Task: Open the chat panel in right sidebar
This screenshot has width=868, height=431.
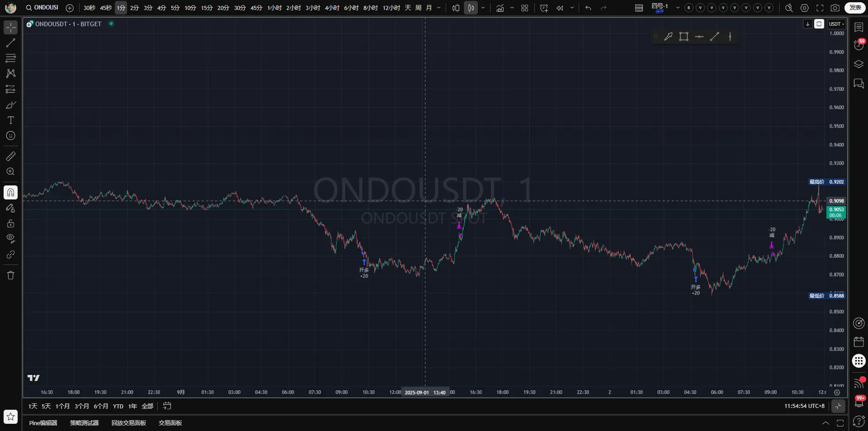Action: coord(859,84)
